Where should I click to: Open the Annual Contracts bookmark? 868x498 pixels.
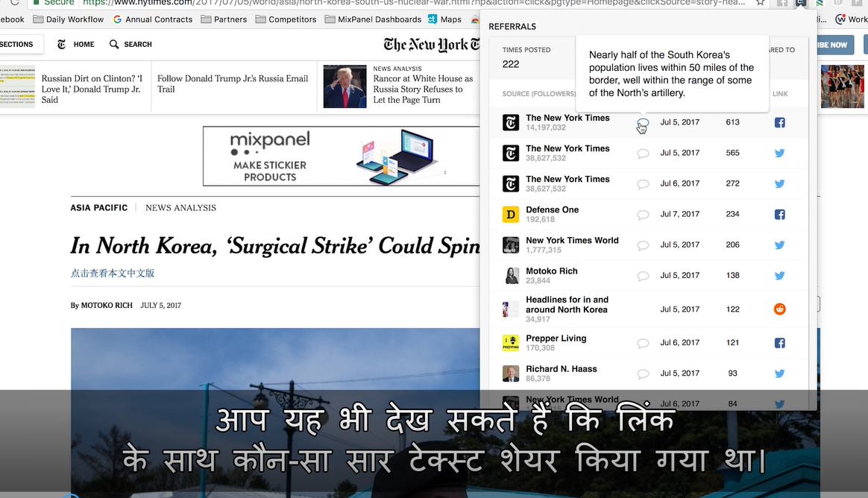pos(152,19)
